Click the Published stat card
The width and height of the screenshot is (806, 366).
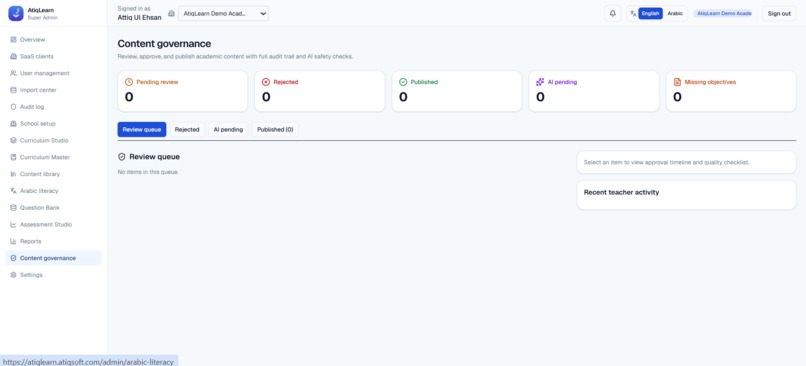point(456,91)
